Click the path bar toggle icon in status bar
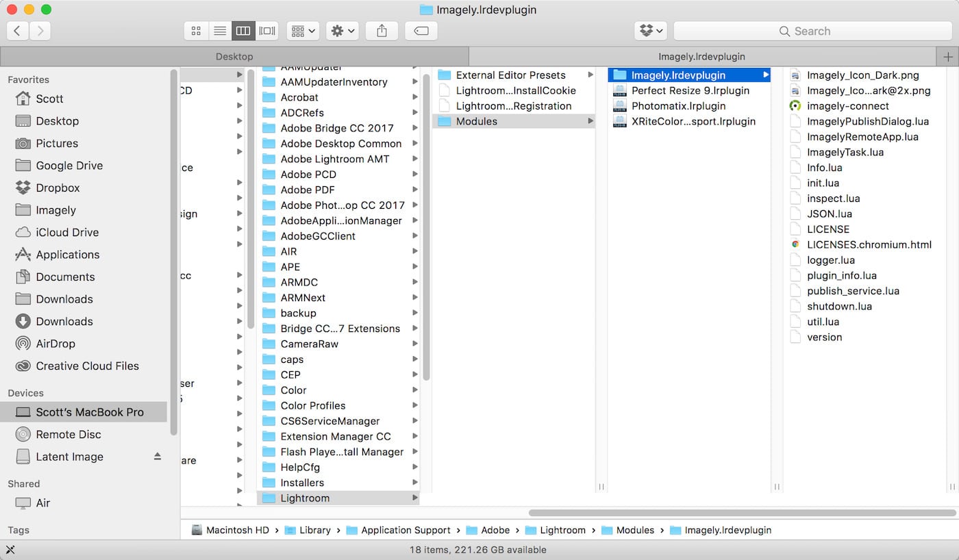This screenshot has height=560, width=959. pyautogui.click(x=10, y=550)
